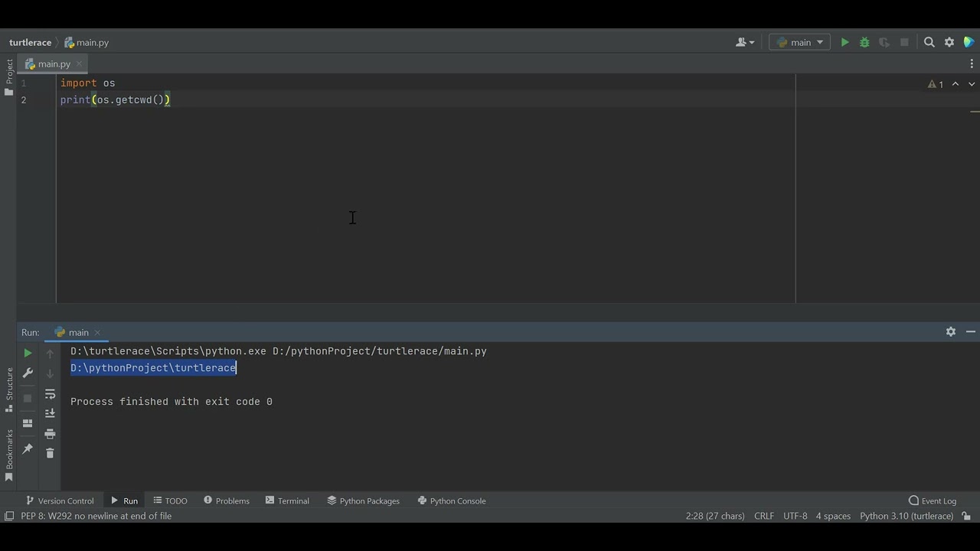Image resolution: width=980 pixels, height=551 pixels.
Task: Click the down stack trace arrow in Run panel
Action: click(50, 373)
